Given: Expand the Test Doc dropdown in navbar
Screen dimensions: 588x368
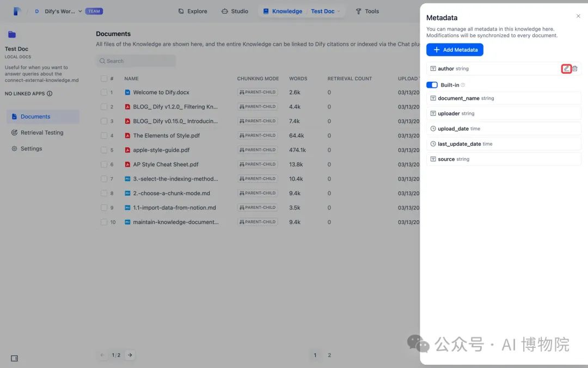Looking at the screenshot, I should click(x=326, y=11).
